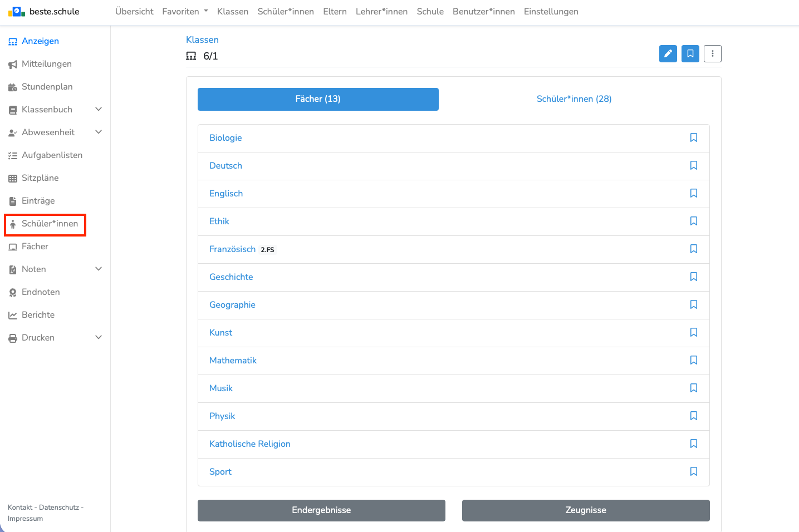Toggle bookmark for Biologie
The image size is (799, 532).
point(693,138)
